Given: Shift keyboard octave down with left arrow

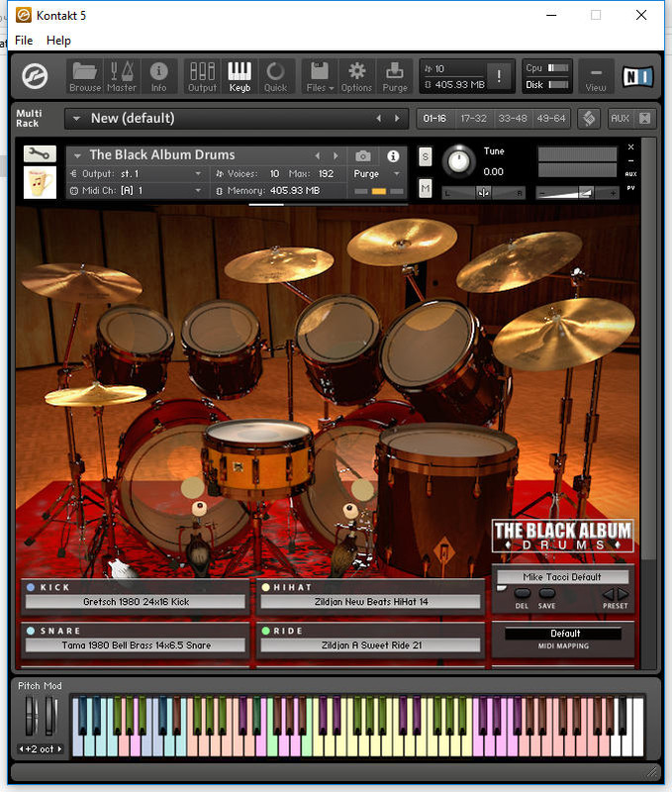Looking at the screenshot, I should (21, 749).
